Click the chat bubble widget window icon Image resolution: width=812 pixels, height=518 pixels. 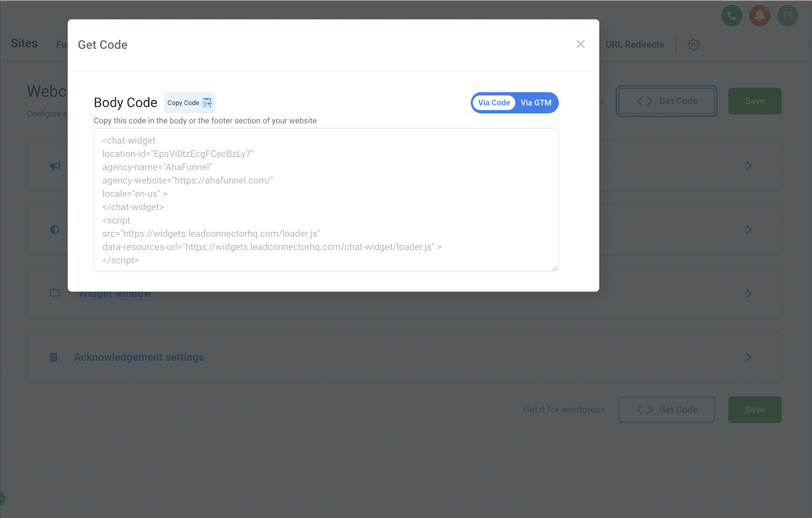[x=55, y=294]
